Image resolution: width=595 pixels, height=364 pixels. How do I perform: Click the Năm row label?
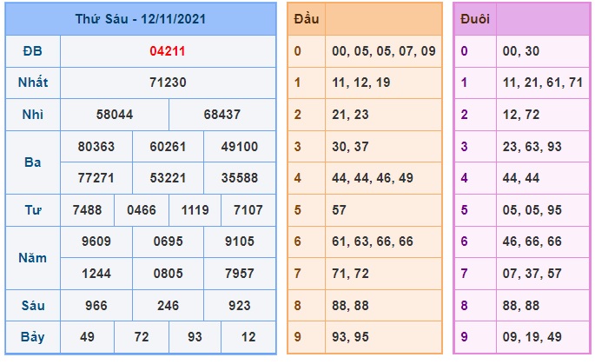tap(33, 258)
